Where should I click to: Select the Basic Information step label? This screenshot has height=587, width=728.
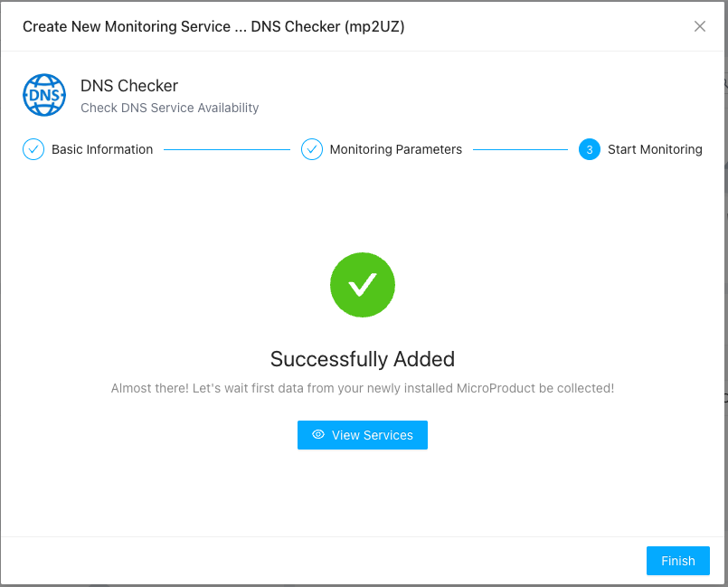point(102,149)
